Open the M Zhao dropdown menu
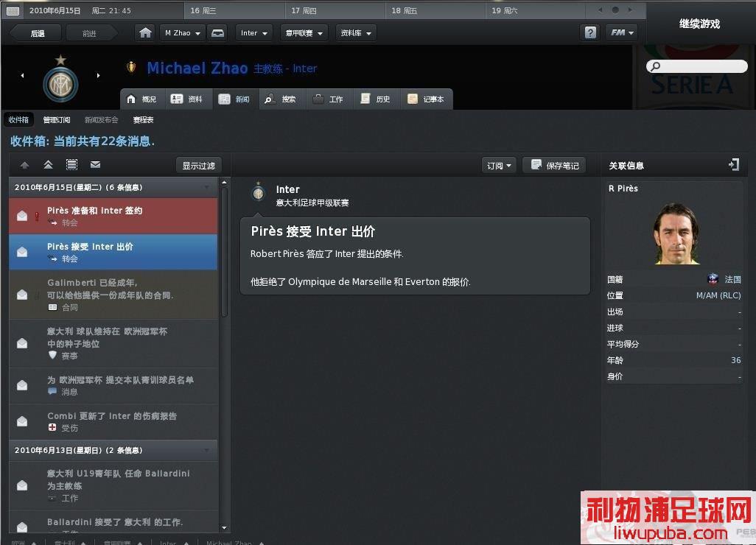 [183, 32]
